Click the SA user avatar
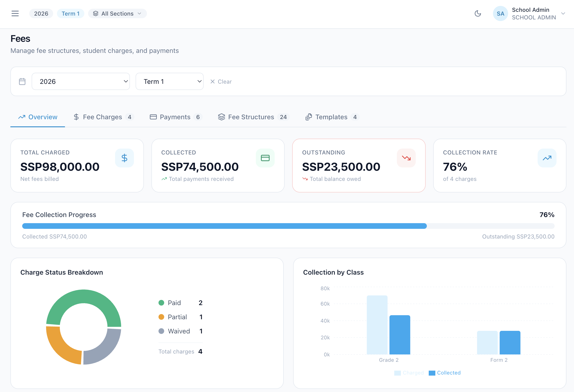The image size is (574, 392). [500, 13]
